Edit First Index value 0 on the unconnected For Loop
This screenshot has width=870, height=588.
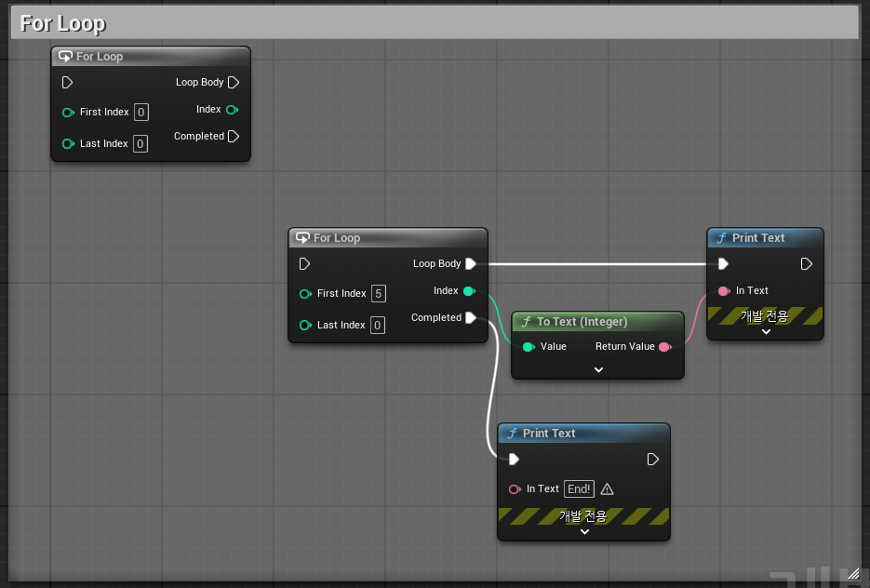(x=141, y=112)
